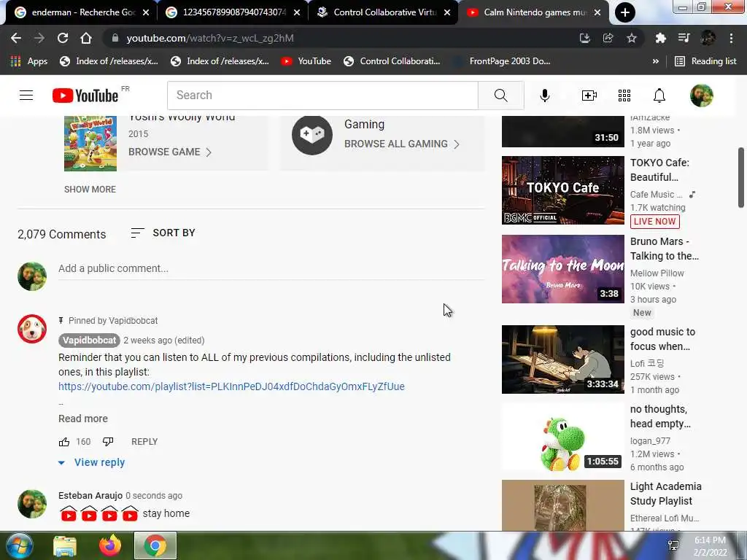Click the browser address bar URL
747x560 pixels.
209,38
